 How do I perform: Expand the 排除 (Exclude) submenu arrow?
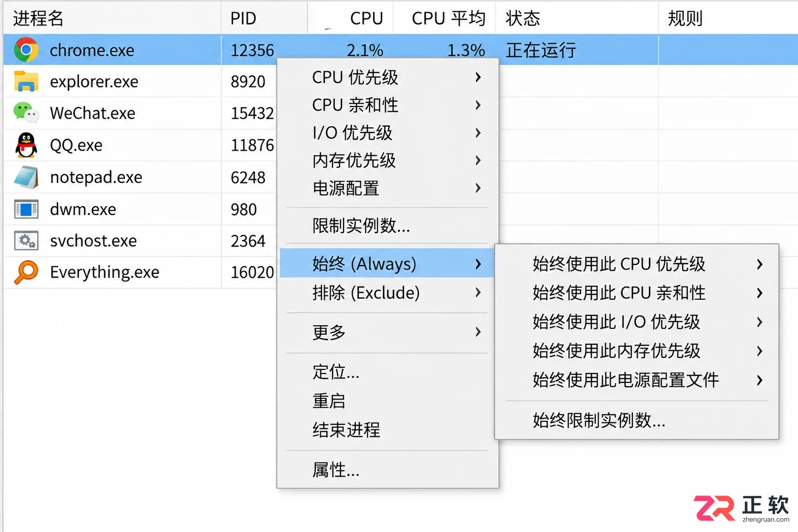(x=478, y=293)
